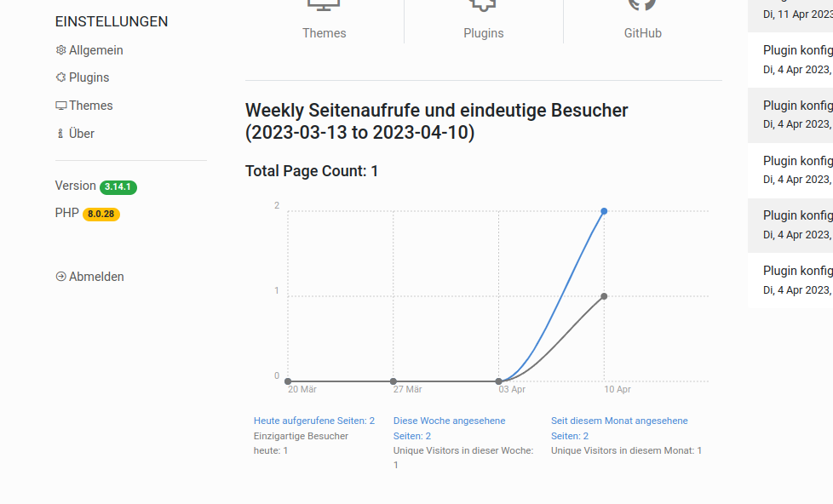Image resolution: width=833 pixels, height=504 pixels.
Task: Open the Allgemein settings menu item
Action: click(95, 50)
